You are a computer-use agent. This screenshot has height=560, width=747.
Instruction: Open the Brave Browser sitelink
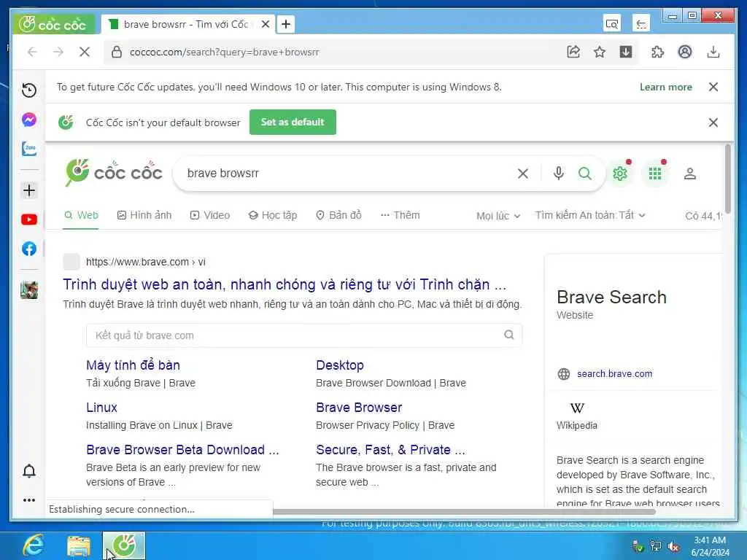tap(359, 408)
